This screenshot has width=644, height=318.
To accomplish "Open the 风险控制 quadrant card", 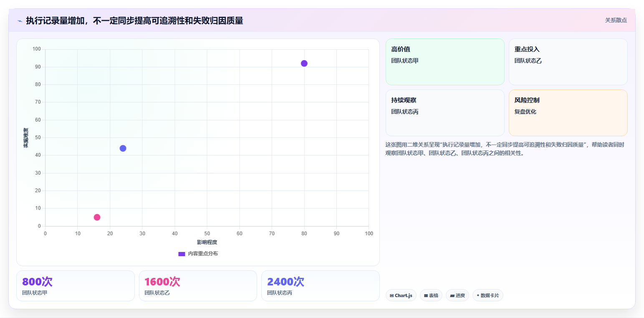I will point(568,113).
